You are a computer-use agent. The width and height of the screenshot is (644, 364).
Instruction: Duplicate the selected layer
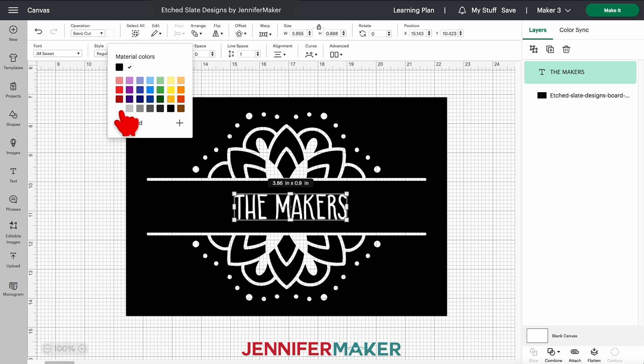click(550, 49)
